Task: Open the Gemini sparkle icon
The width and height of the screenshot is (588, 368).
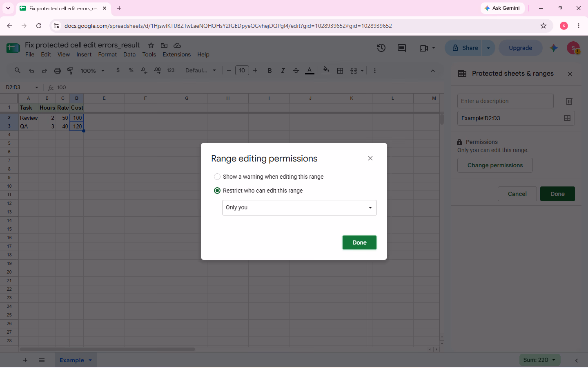Action: (554, 48)
